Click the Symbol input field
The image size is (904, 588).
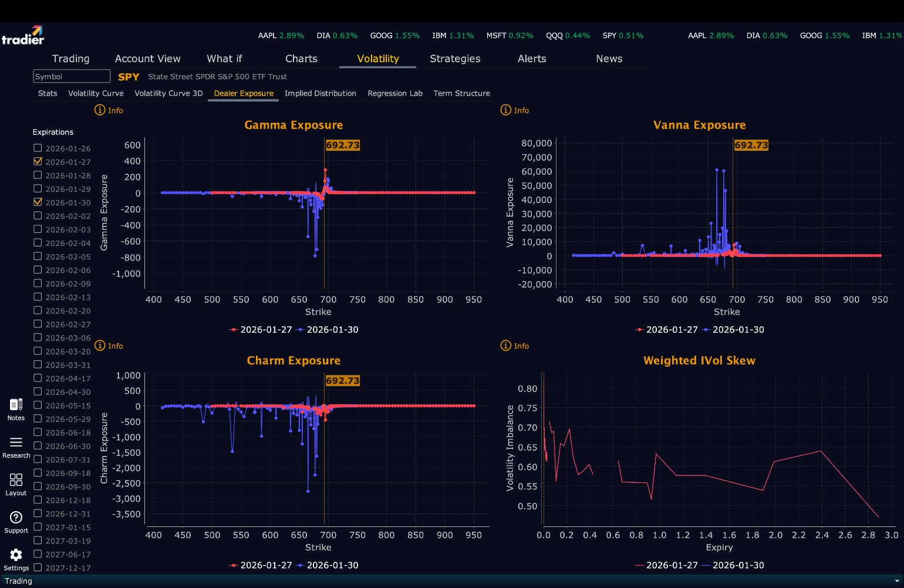point(72,76)
